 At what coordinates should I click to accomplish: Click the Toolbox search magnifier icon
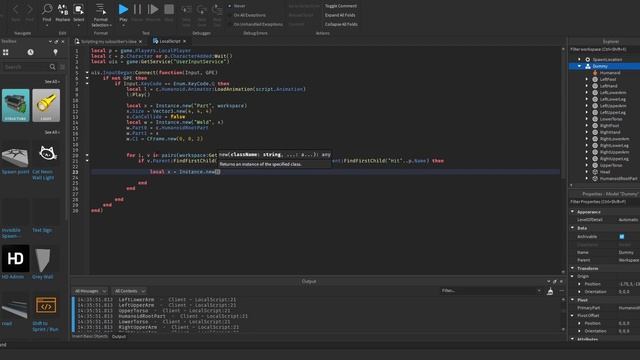[x=52, y=67]
